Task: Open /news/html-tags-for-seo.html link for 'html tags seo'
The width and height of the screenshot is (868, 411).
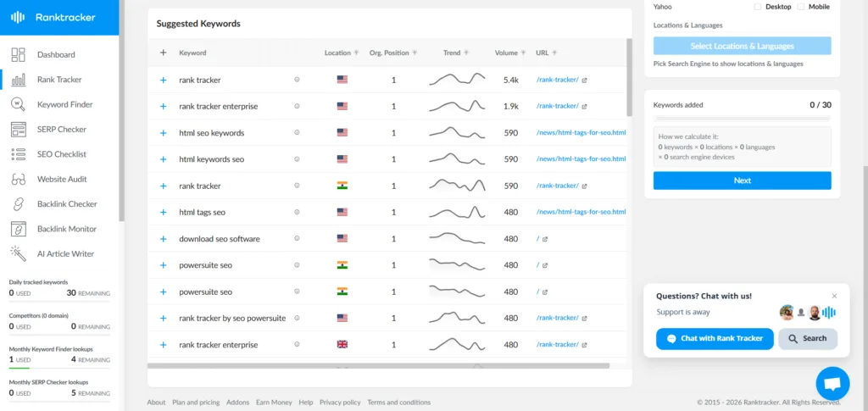Action: (581, 212)
